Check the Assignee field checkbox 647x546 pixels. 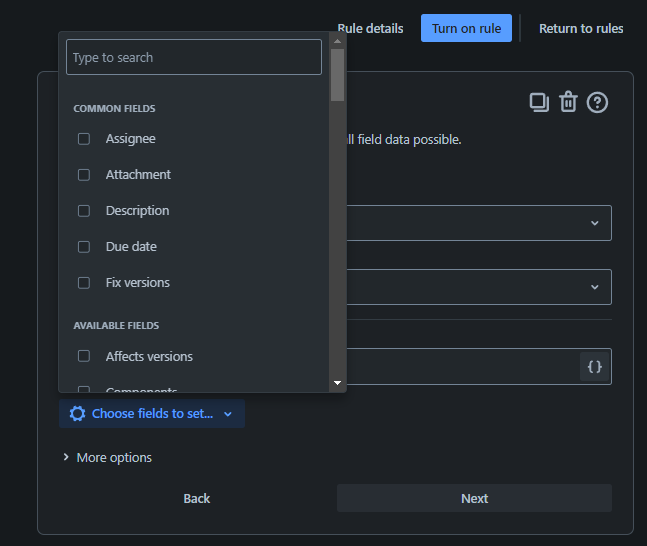coord(84,139)
